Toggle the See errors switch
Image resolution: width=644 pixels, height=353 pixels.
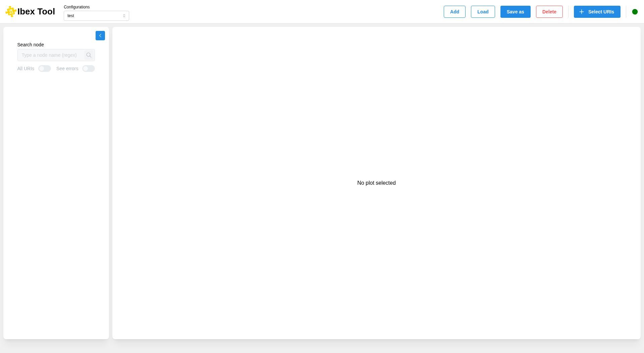pyautogui.click(x=89, y=69)
